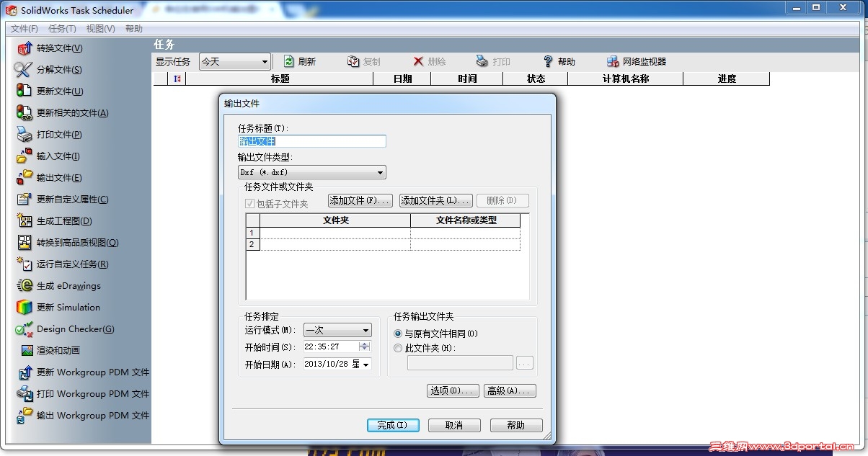Click the 添加文件 button
Screen dimensions: 868x456
click(360, 200)
